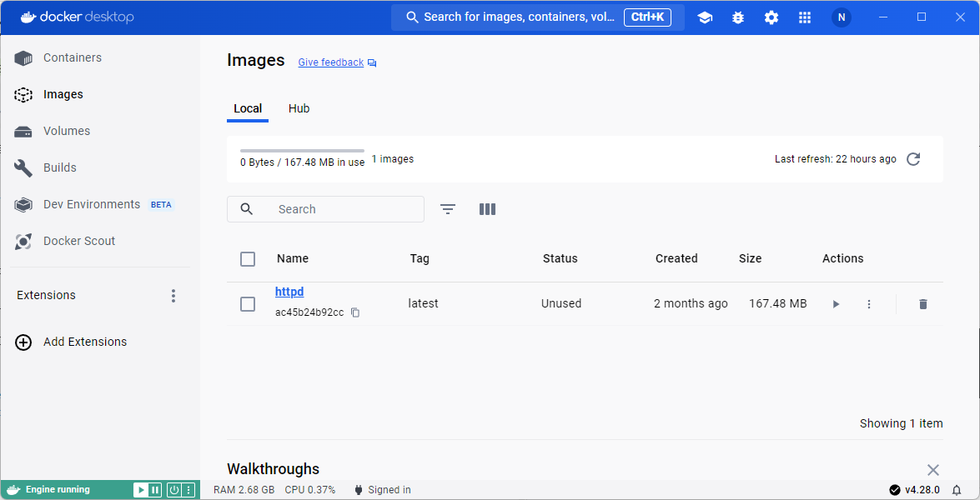Open Settings gear icon
The height and width of the screenshot is (500, 980).
point(771,17)
